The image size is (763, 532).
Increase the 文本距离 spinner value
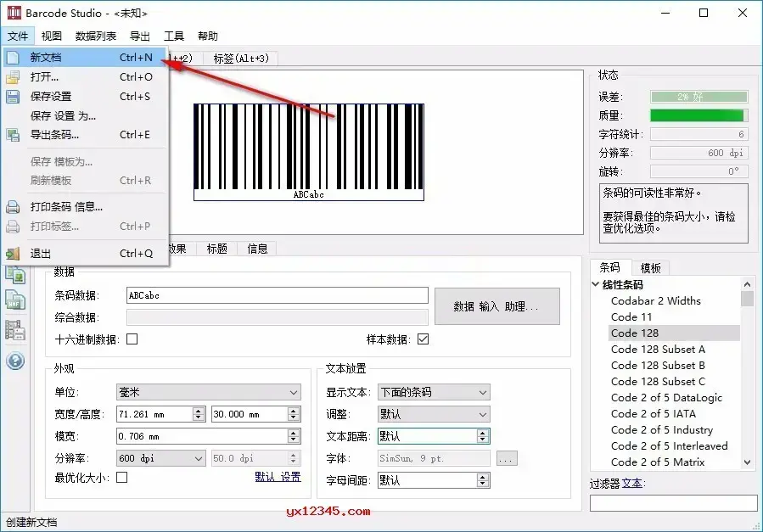tap(483, 433)
